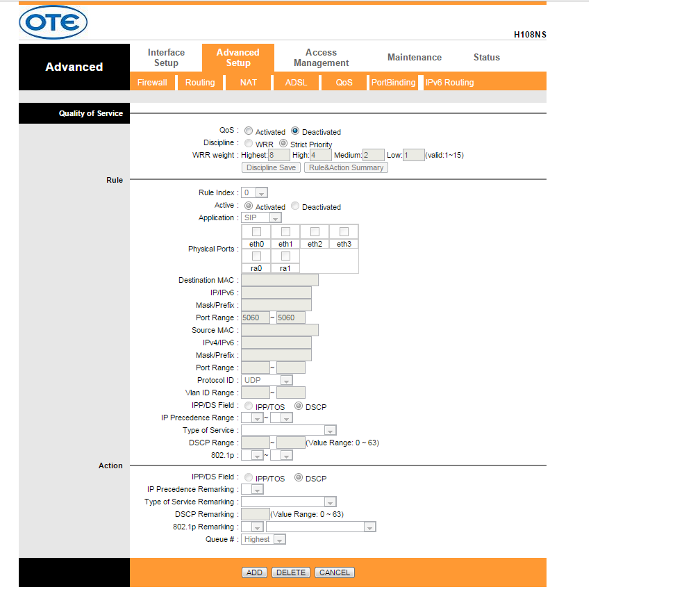
Task: Expand the Rule Index dropdown
Action: pos(254,192)
